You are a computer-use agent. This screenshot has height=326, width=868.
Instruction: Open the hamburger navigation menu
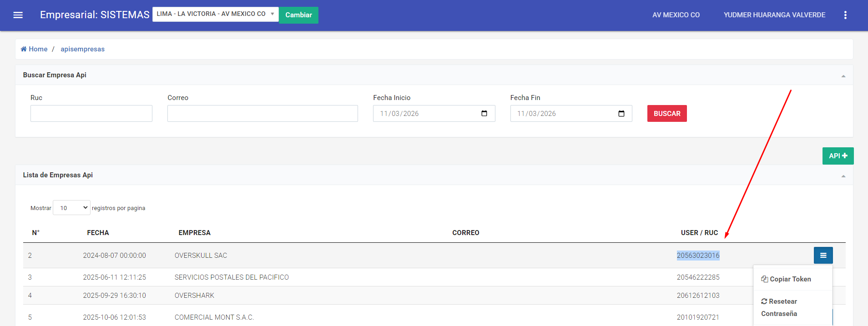[x=18, y=15]
